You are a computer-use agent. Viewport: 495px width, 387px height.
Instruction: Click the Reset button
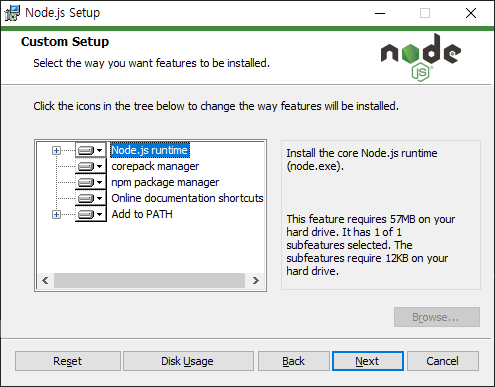68,361
